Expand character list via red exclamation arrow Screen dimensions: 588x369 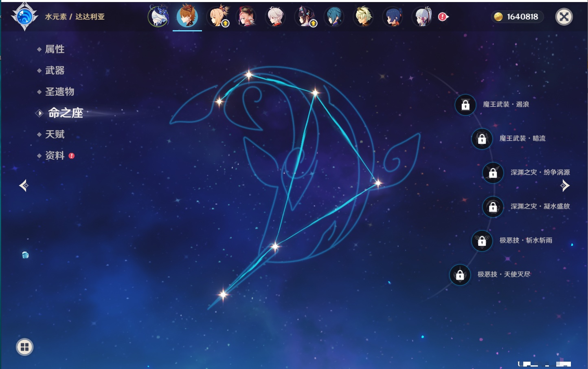(443, 17)
